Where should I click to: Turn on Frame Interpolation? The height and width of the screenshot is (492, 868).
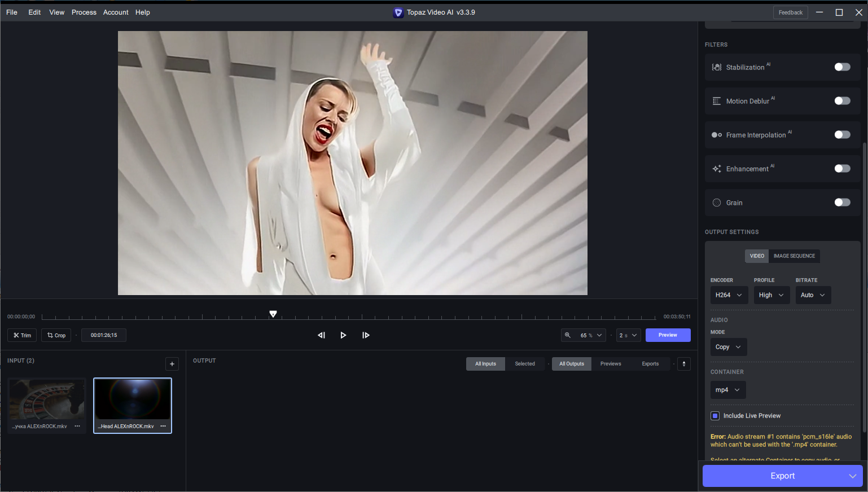coord(842,135)
